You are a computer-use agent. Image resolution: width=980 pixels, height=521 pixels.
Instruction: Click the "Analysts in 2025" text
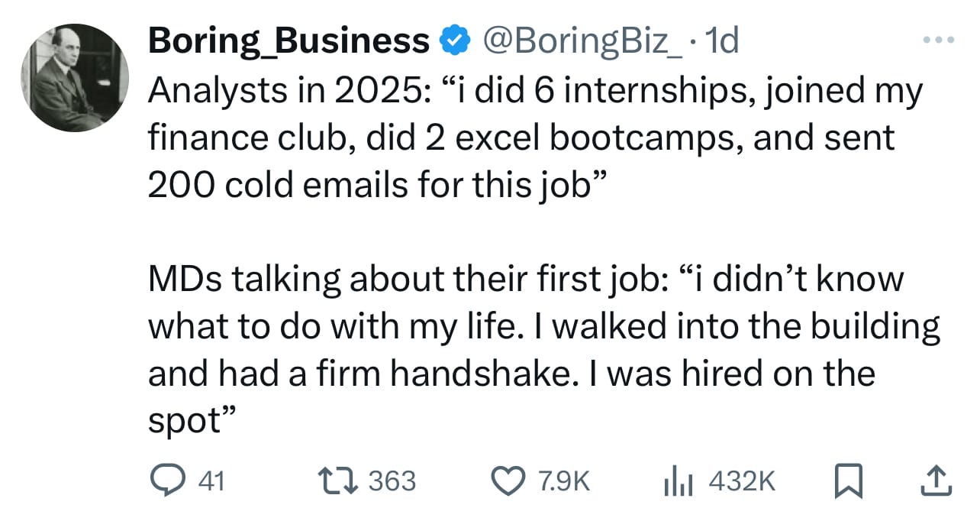286,92
